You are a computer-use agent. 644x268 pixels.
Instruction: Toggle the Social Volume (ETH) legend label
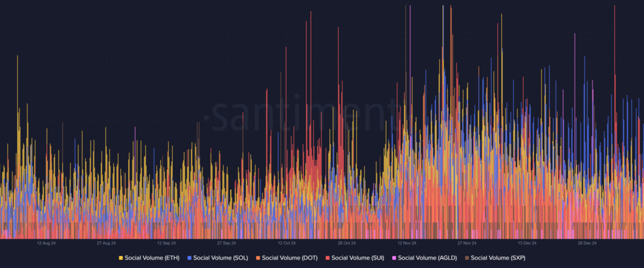[x=152, y=258]
